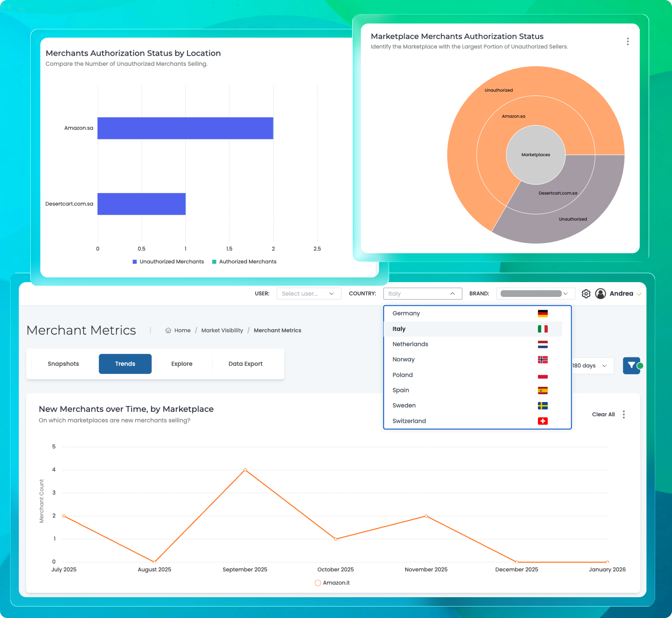
Task: Switch to the Data Export tab
Action: coord(245,364)
